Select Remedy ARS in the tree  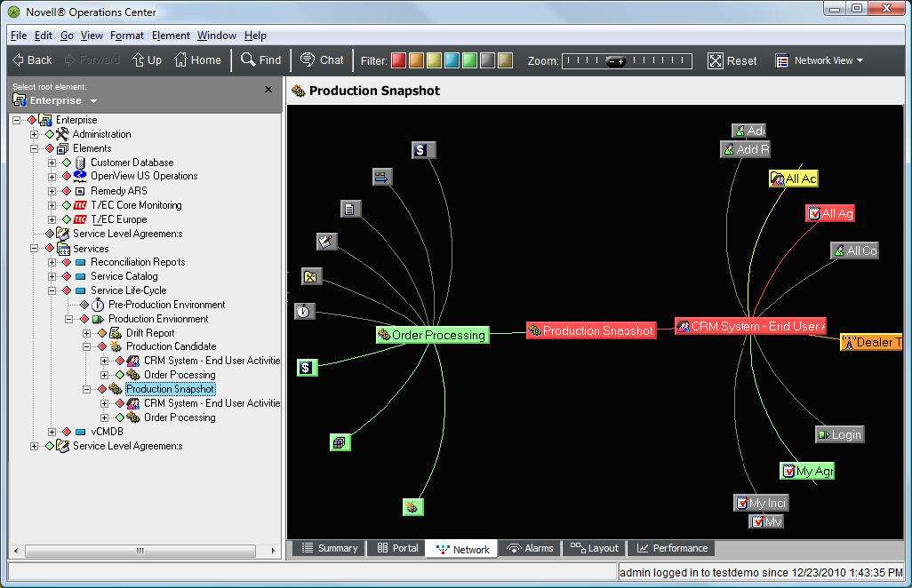point(118,191)
